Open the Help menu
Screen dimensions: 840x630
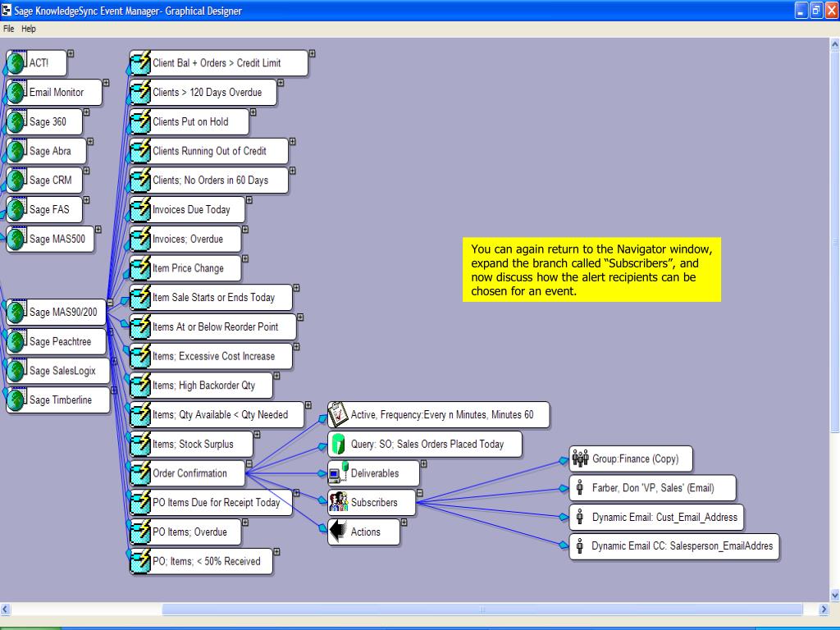(29, 29)
